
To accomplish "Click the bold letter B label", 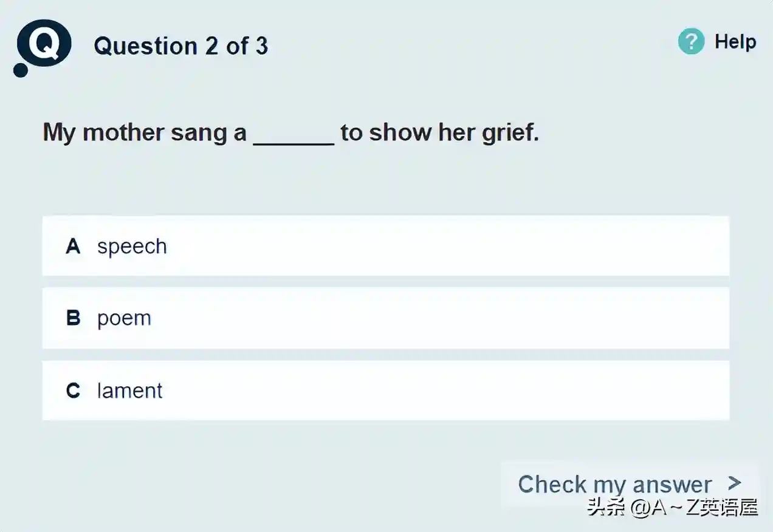I will click(73, 318).
